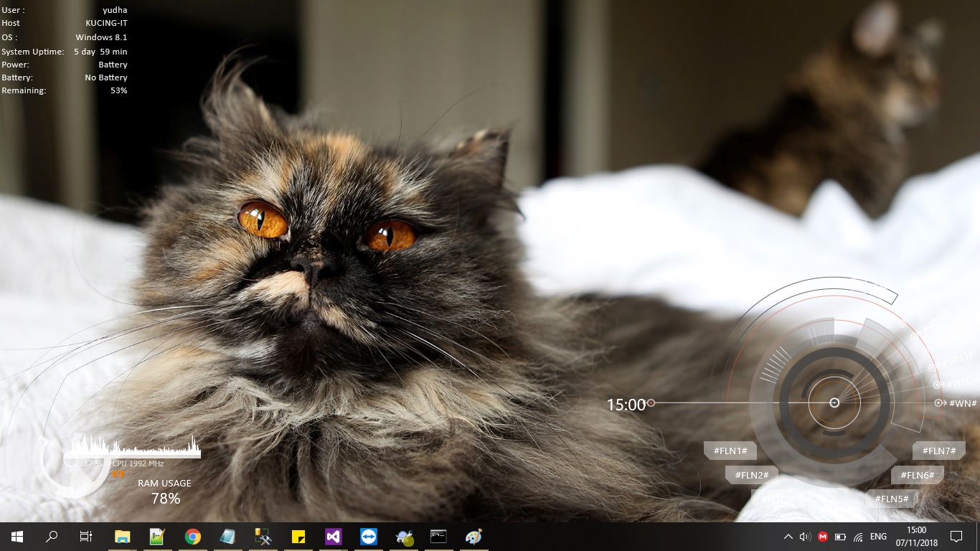Open the Action Center notification panel

coord(957,537)
